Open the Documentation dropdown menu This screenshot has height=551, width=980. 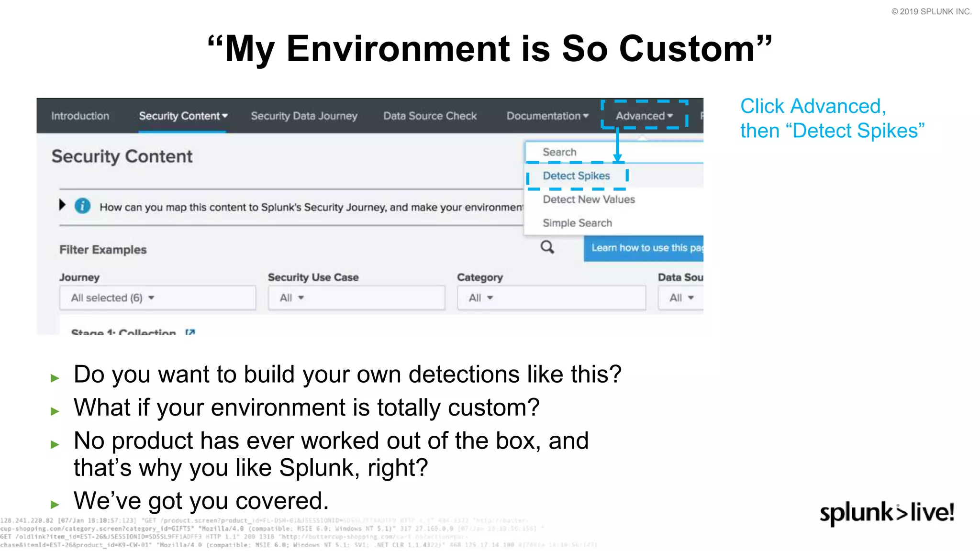[547, 116]
